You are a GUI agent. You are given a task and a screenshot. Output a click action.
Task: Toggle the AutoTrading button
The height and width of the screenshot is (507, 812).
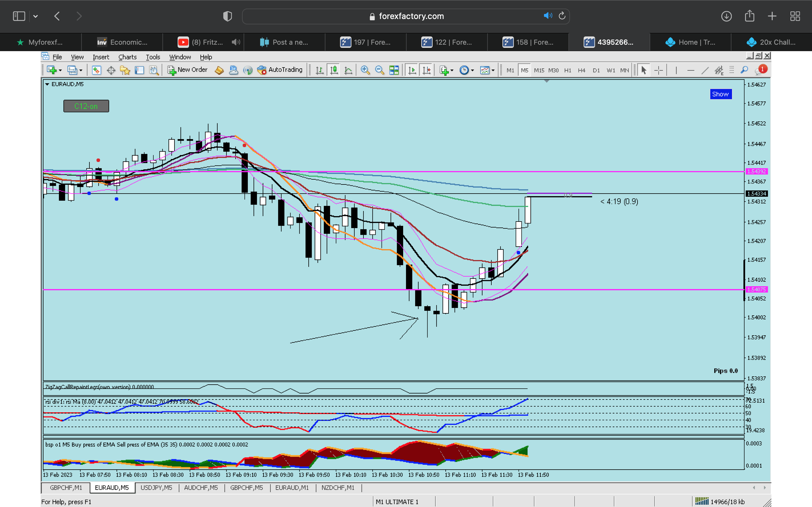(279, 70)
